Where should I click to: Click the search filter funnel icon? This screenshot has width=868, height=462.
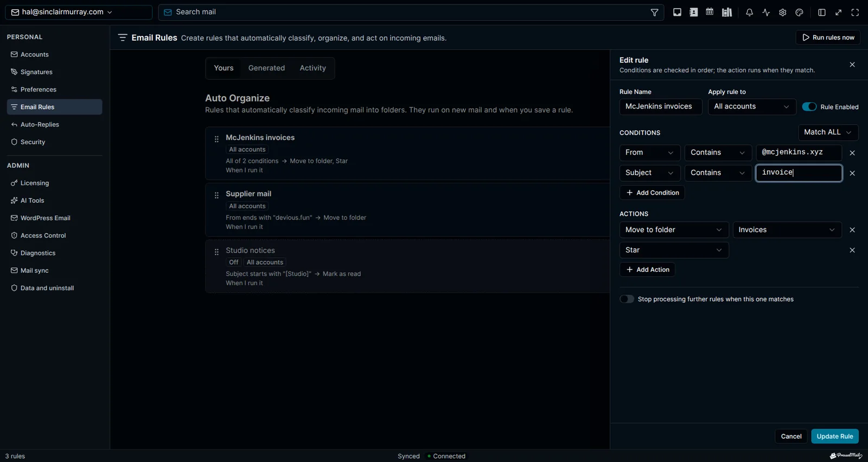[655, 12]
